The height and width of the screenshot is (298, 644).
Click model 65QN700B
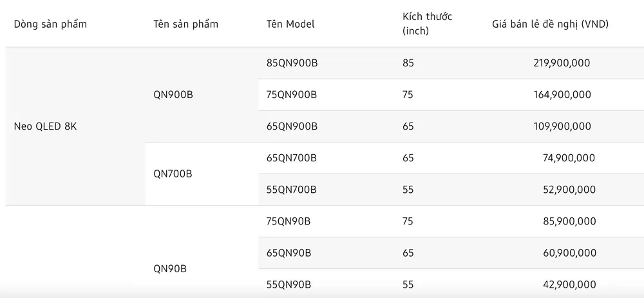[x=292, y=158]
